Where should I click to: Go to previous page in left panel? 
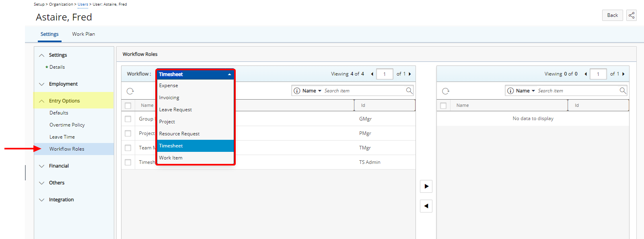click(x=372, y=74)
